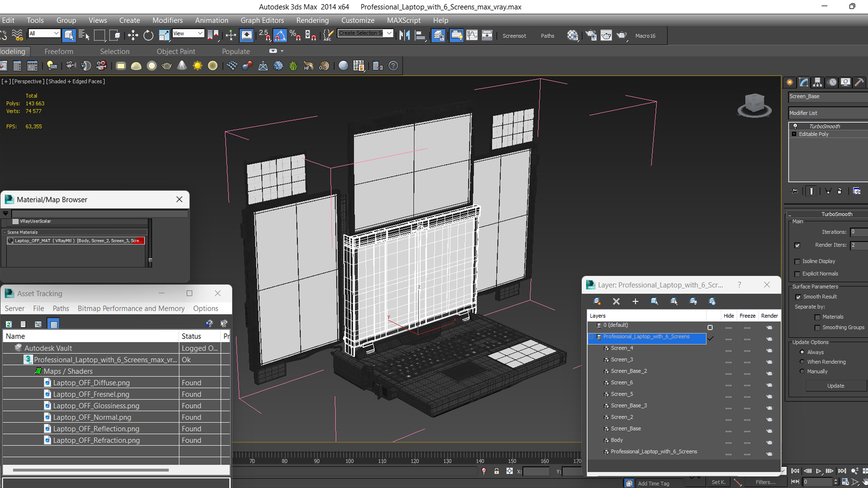Open the Rendering menu
Image resolution: width=868 pixels, height=488 pixels.
click(312, 20)
